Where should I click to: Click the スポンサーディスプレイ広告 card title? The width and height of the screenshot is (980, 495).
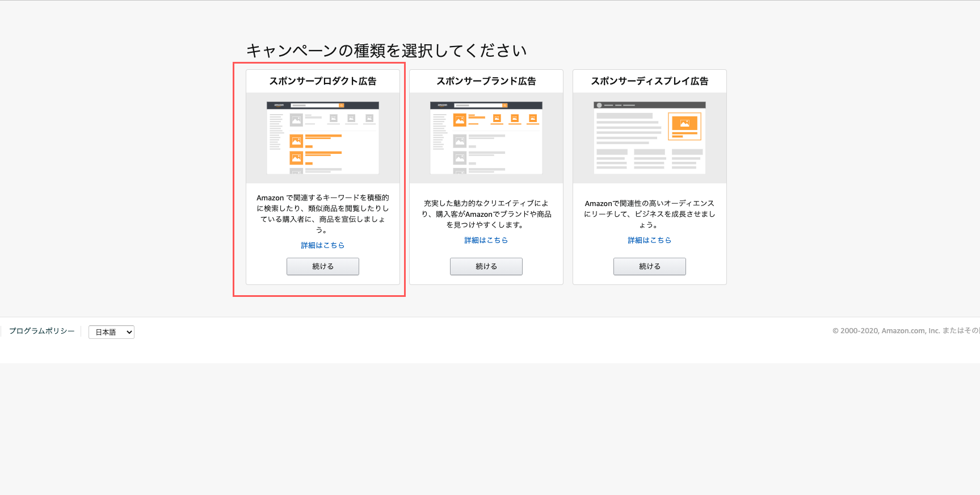coord(650,81)
